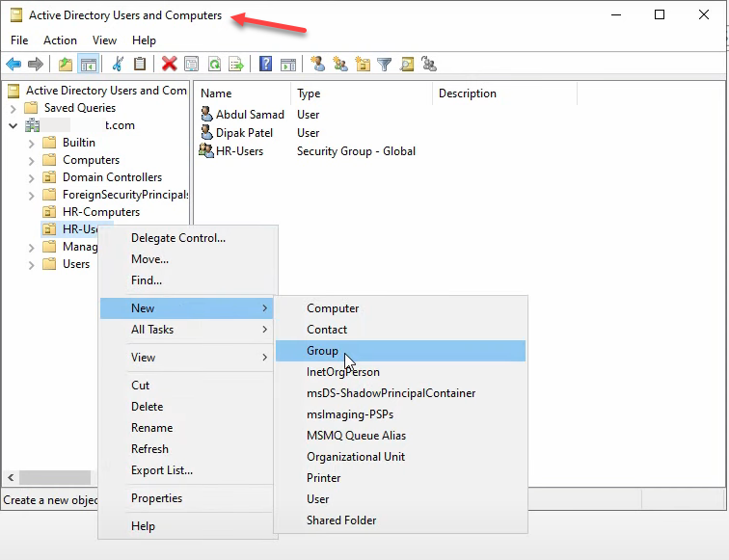Click the Name column header
This screenshot has width=729, height=560.
tap(242, 93)
